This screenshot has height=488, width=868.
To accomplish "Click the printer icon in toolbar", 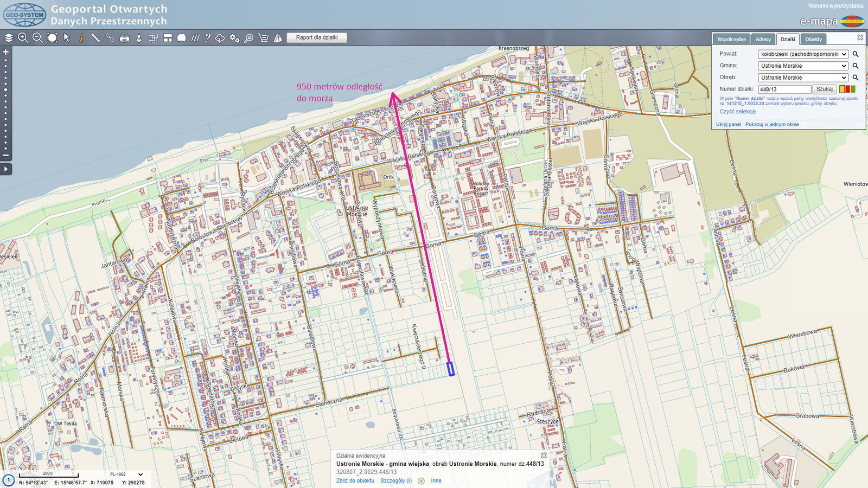I will click(x=125, y=38).
